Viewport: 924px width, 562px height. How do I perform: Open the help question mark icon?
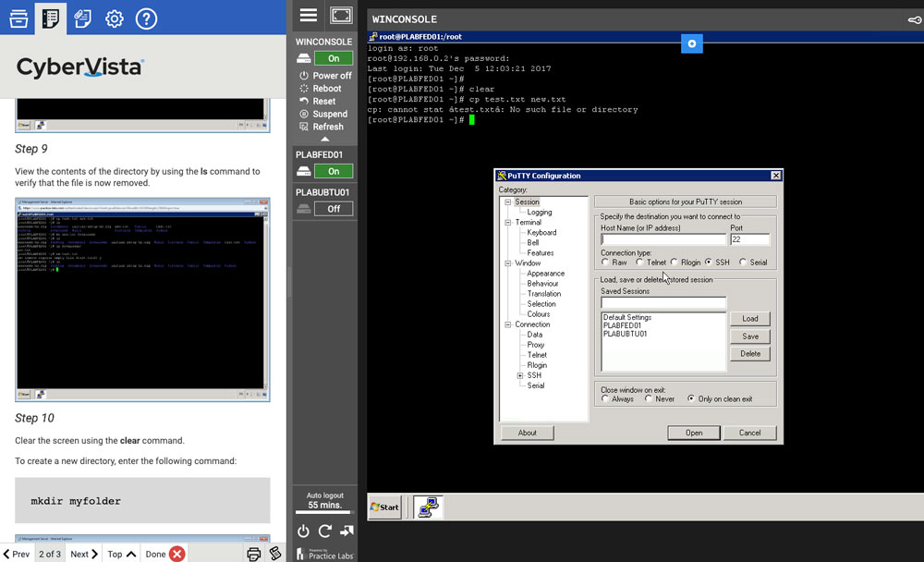[x=146, y=18]
